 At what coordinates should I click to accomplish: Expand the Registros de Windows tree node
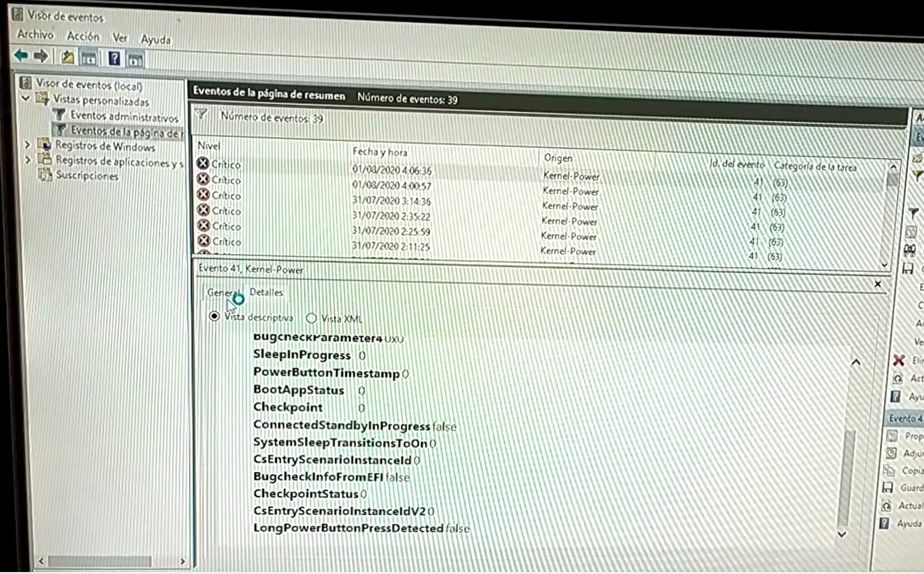coord(27,144)
